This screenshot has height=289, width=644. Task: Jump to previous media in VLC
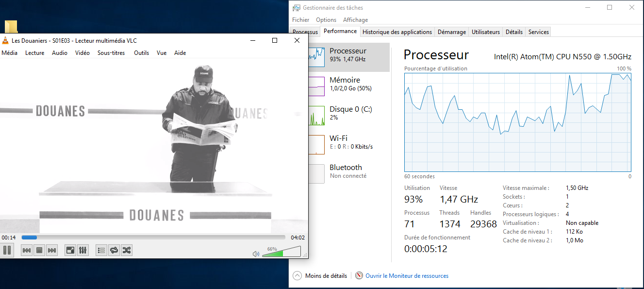pos(27,250)
